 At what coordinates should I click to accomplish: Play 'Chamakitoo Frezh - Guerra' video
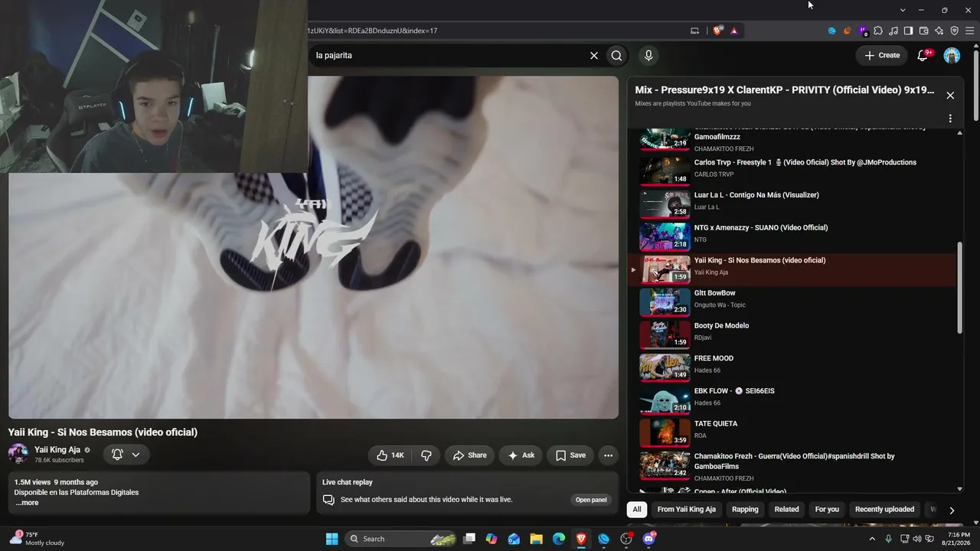pos(793,466)
